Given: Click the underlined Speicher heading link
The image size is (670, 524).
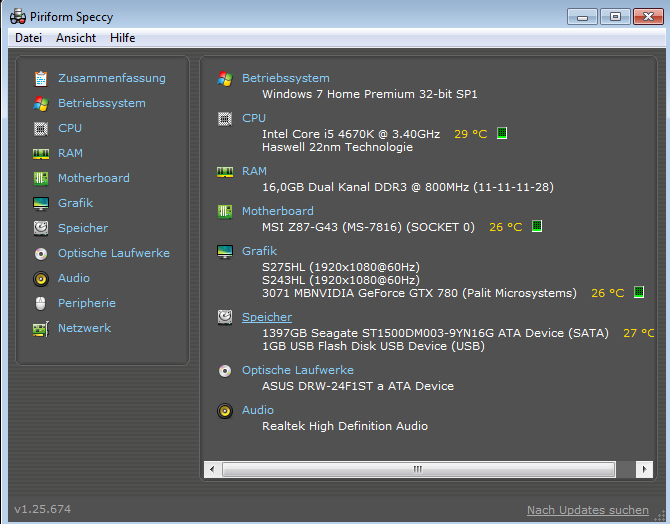Looking at the screenshot, I should click(x=267, y=317).
